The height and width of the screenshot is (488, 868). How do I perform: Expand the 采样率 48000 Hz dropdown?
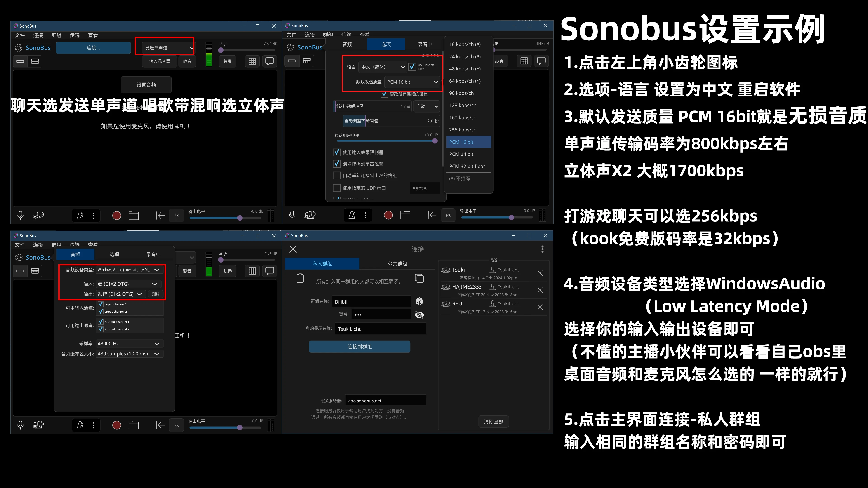129,343
